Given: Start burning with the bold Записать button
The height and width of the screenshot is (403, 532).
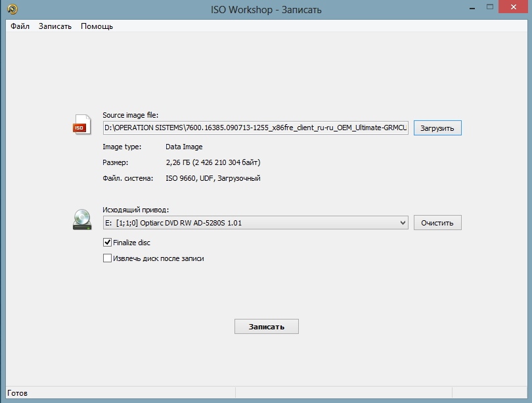Looking at the screenshot, I should 267,326.
